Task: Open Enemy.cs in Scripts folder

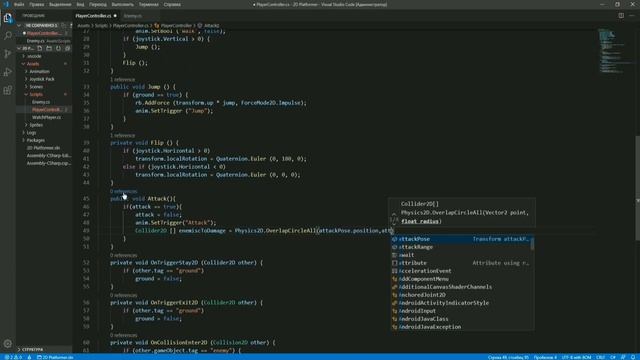Action: pos(44,102)
